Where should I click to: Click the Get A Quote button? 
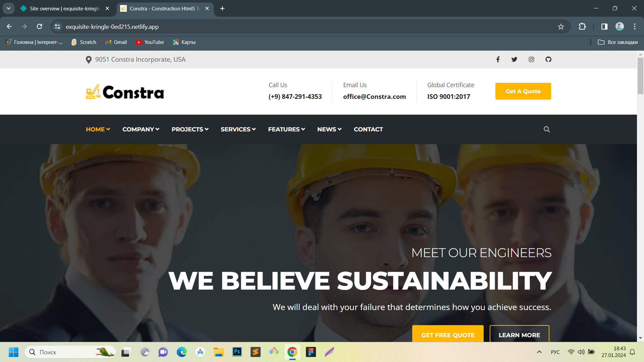click(523, 91)
